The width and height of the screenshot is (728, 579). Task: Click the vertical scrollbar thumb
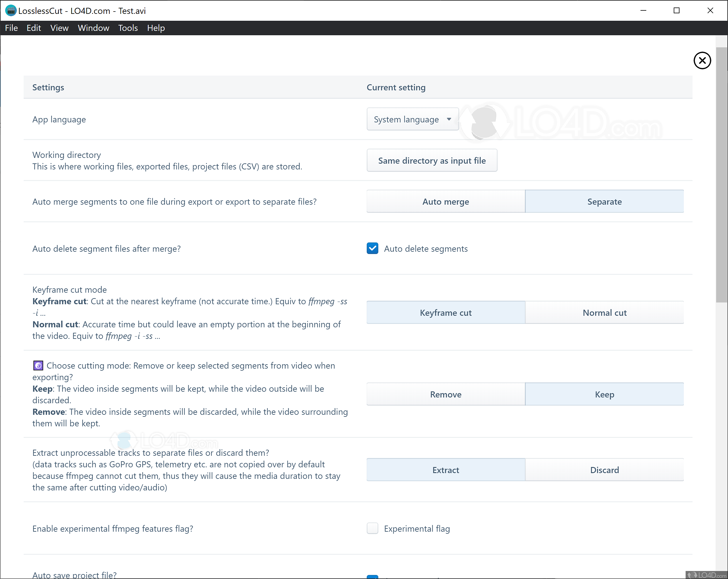722,175
